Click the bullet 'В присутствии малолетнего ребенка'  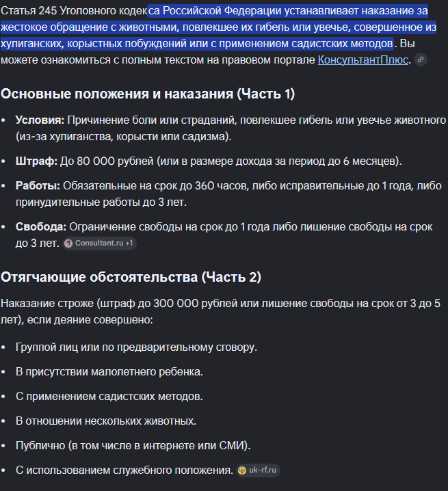[x=109, y=372]
